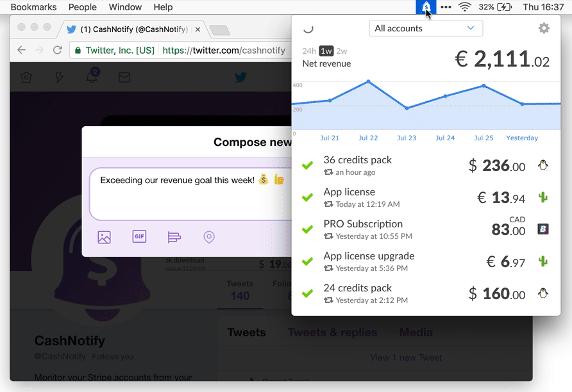Click penguin account icon beside $236.00

543,165
